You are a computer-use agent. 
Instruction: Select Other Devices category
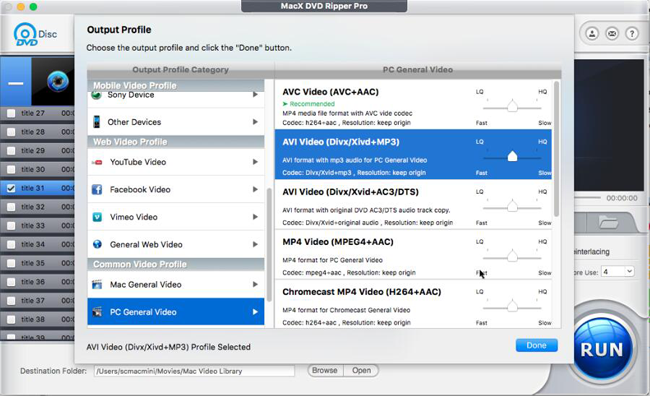(x=176, y=122)
